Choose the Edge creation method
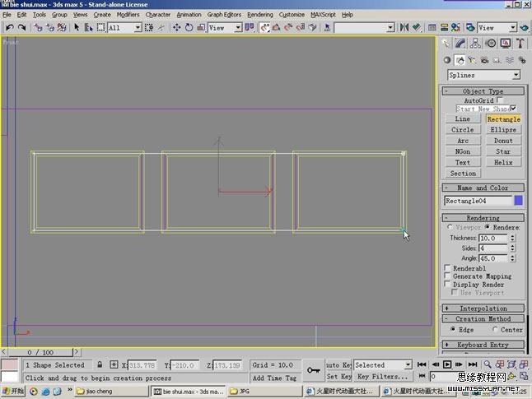 [453, 329]
